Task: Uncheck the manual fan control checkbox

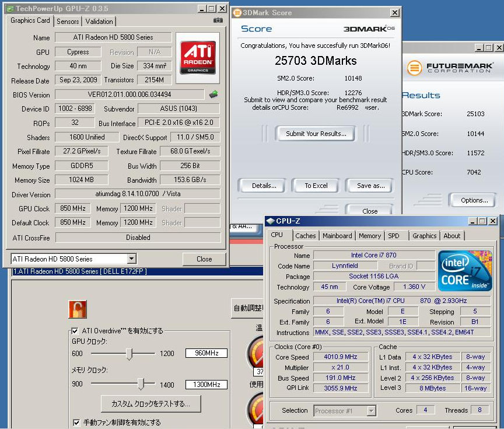Action: coord(76,422)
